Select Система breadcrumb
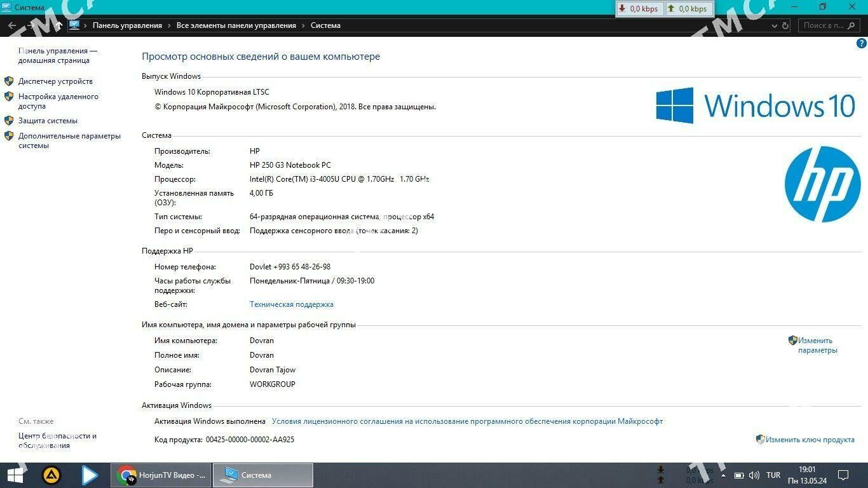The image size is (868, 488). (325, 25)
